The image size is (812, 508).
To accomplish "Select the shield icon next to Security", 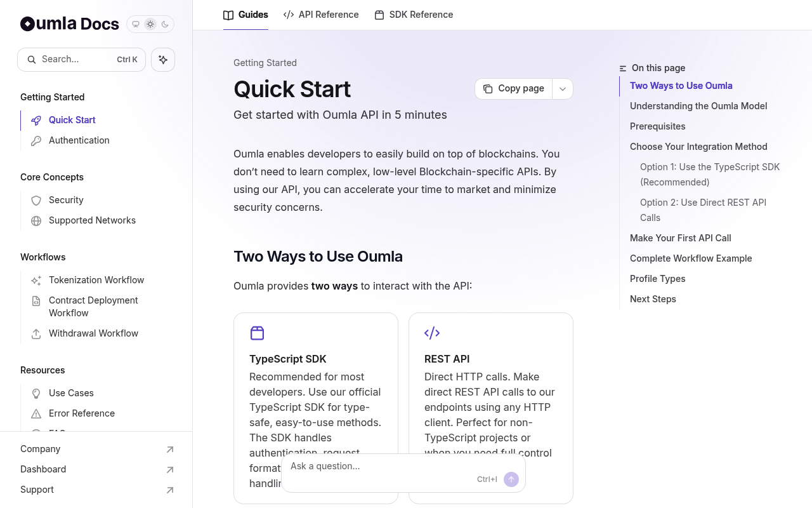I will click(x=36, y=200).
